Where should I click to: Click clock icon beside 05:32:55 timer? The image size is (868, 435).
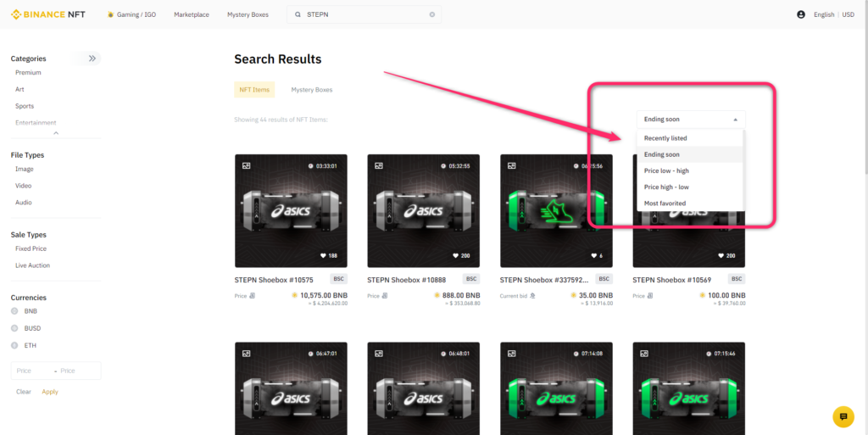coord(443,166)
